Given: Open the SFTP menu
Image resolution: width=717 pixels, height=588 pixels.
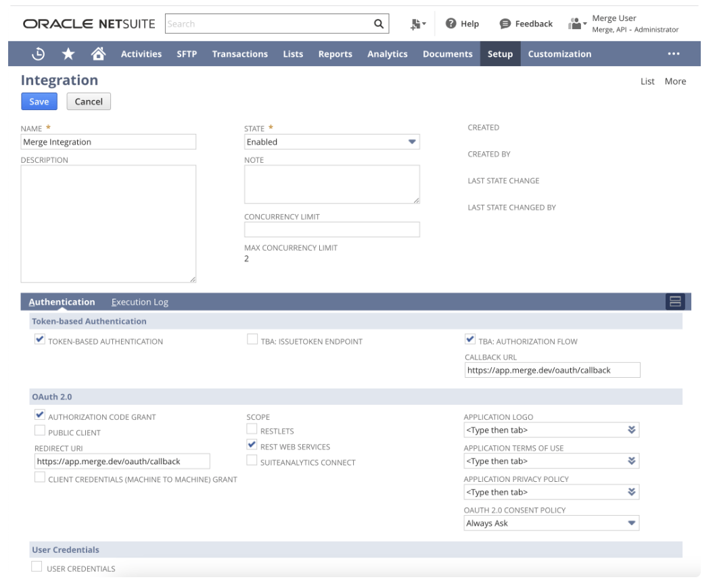Looking at the screenshot, I should 187,54.
